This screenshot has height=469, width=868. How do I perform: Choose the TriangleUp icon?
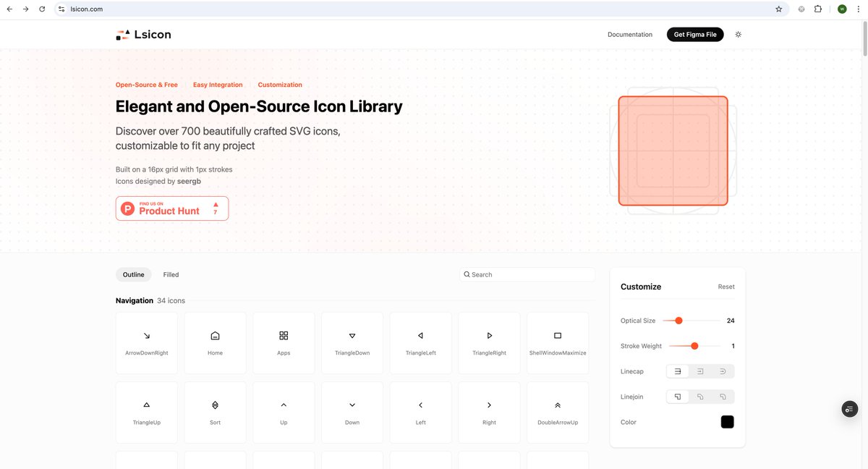point(146,413)
